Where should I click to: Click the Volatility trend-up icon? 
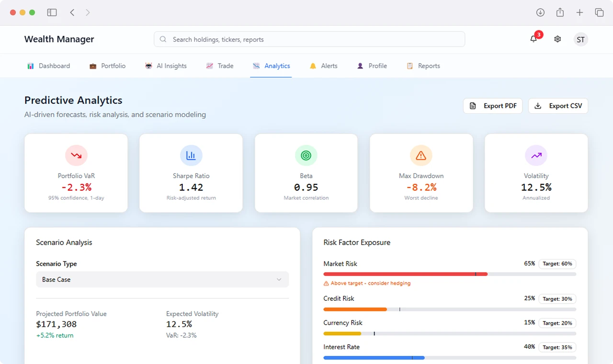pos(536,155)
